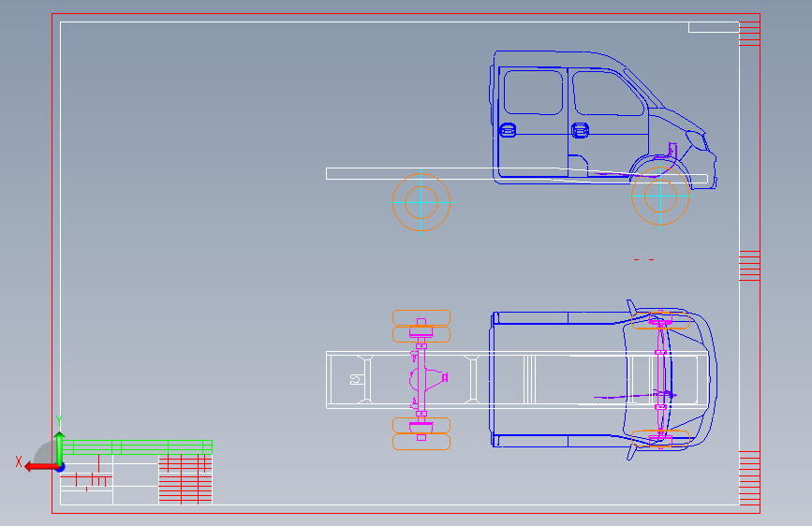Select the red margin marks at the mid-right border
The image size is (812, 526).
(749, 266)
